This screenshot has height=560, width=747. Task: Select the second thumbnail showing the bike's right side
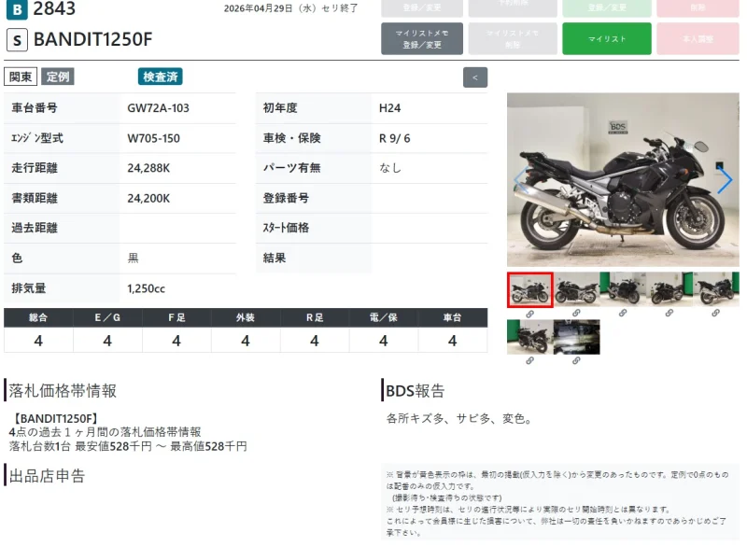576,289
